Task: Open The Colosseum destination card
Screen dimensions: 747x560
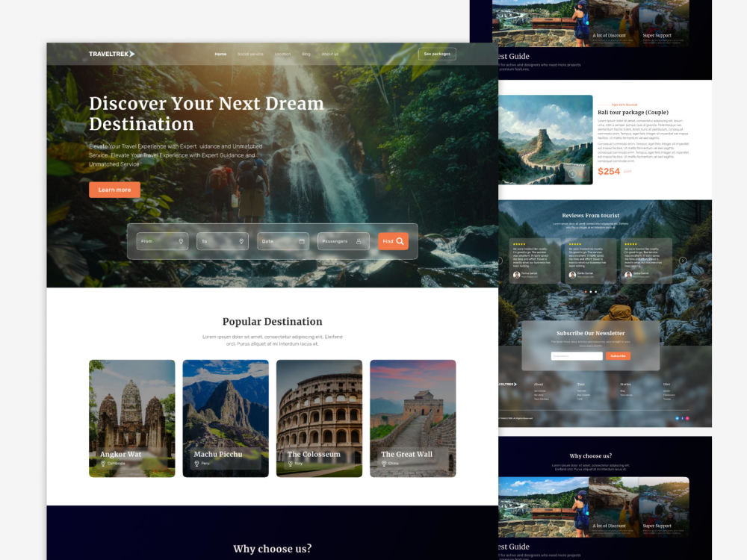Action: click(319, 418)
